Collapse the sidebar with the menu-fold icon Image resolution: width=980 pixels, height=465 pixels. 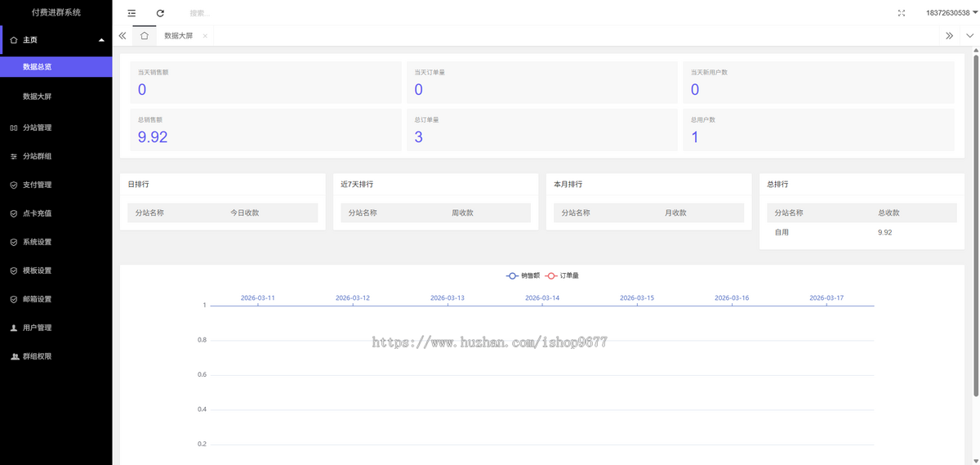[x=131, y=13]
